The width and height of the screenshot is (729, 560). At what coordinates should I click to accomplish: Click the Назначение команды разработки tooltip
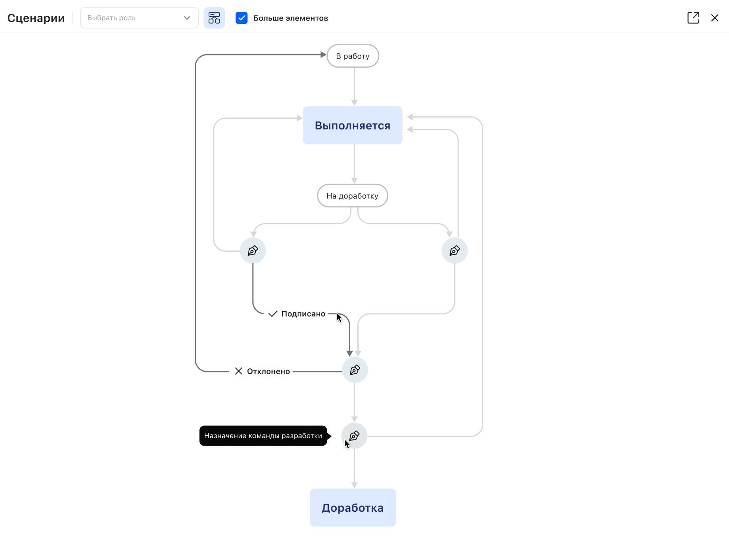click(x=263, y=436)
